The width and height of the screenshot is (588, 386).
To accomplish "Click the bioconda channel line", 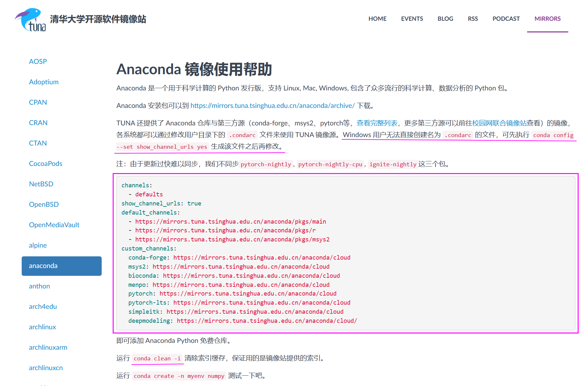I will pos(234,276).
